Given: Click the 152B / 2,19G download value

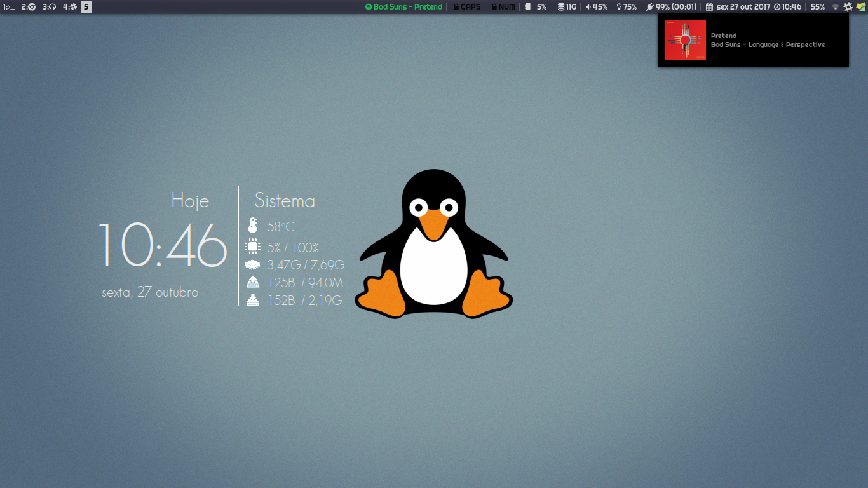Looking at the screenshot, I should (x=305, y=301).
